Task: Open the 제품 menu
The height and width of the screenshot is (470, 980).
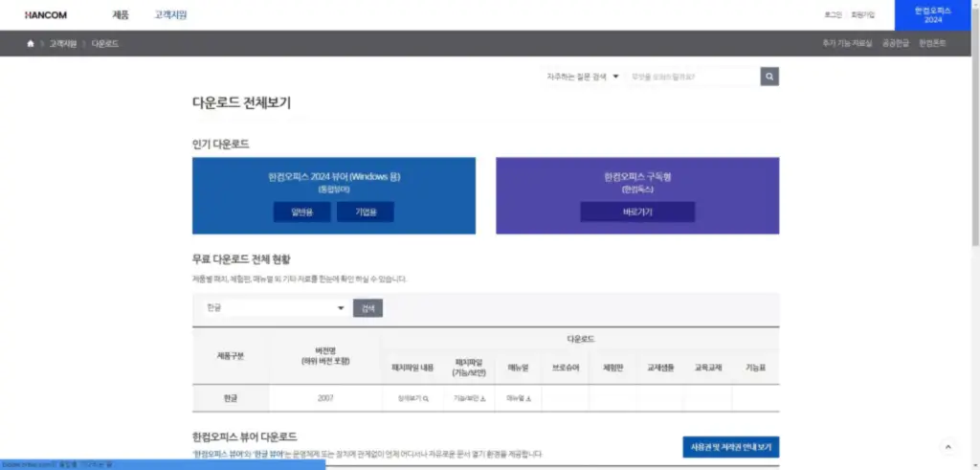Action: 121,15
